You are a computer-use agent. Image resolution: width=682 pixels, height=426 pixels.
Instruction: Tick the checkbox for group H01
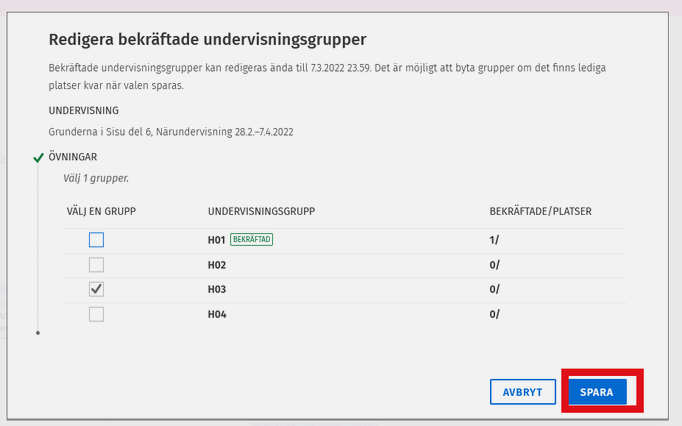[x=96, y=240]
